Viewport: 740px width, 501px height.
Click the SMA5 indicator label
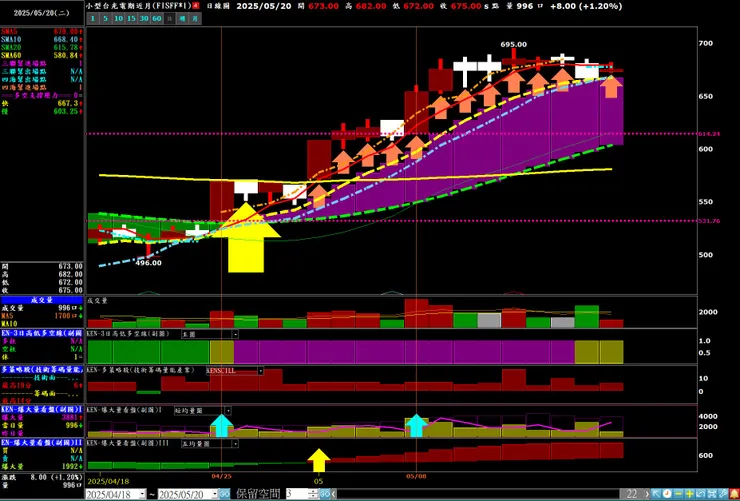click(8, 32)
